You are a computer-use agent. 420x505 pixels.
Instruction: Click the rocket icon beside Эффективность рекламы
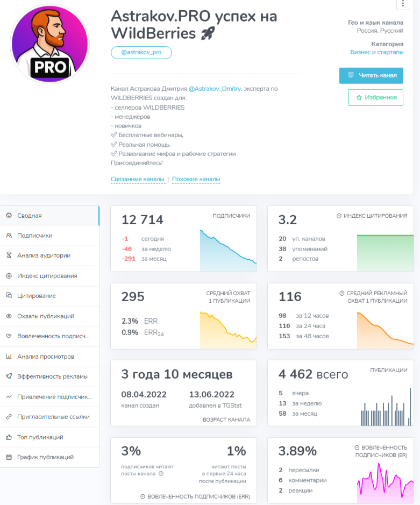tap(9, 376)
